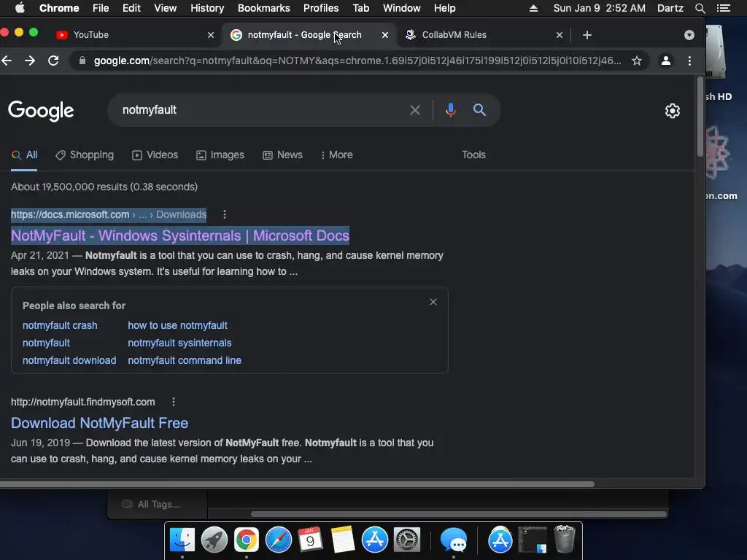Select the Videos search filter
The height and width of the screenshot is (560, 747).
(155, 155)
